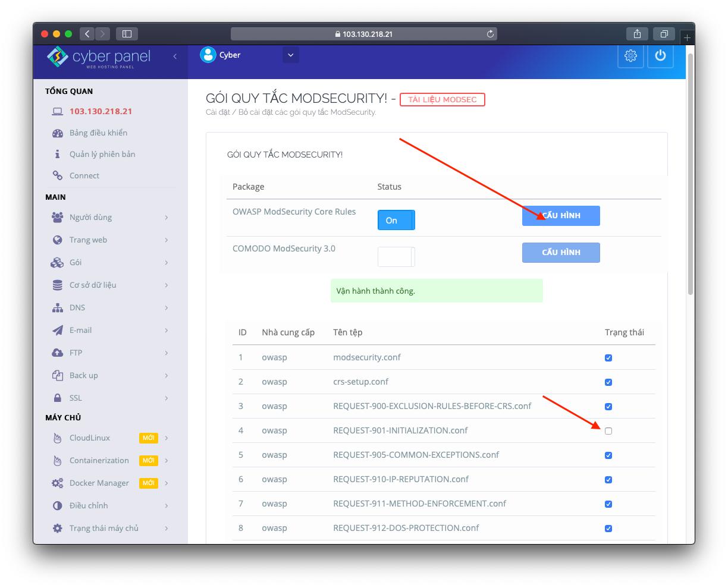
Task: Click the Back up copy icon
Action: (58, 376)
